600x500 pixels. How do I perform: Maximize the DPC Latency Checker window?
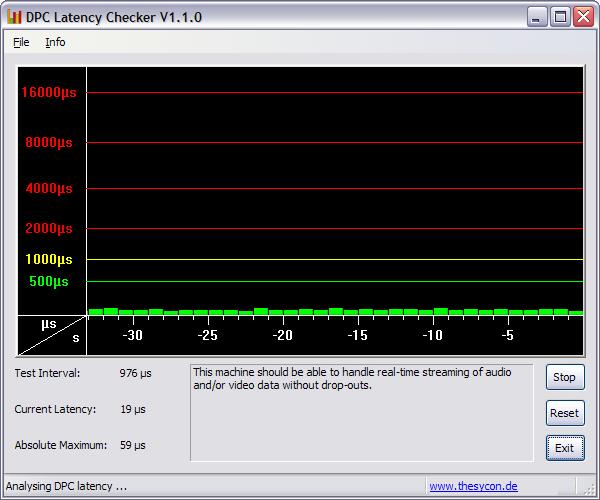[x=560, y=17]
